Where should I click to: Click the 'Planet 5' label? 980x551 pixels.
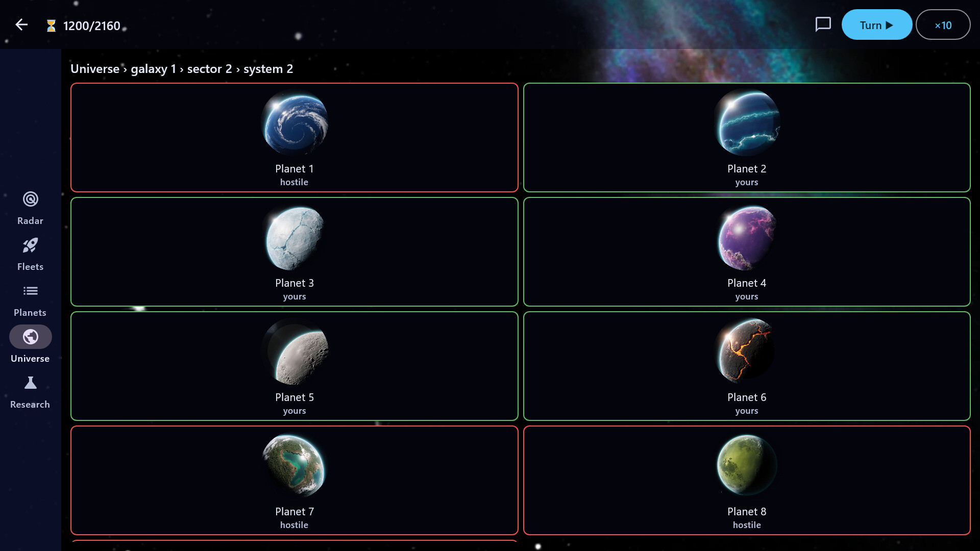click(295, 397)
